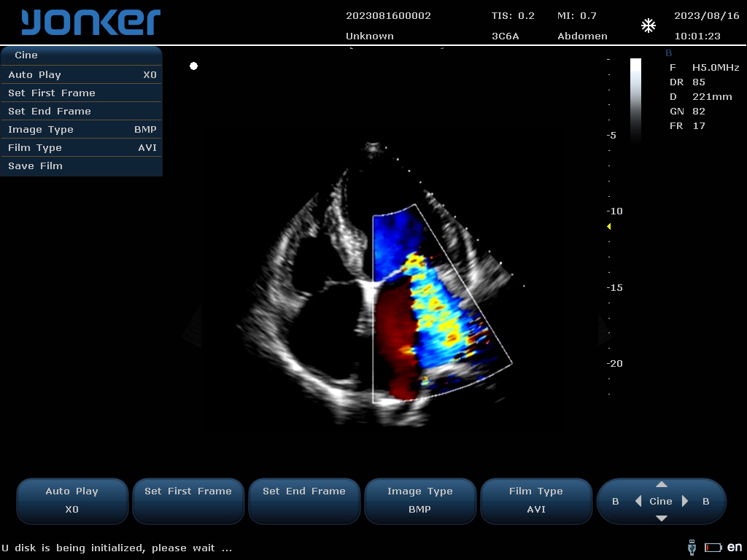The width and height of the screenshot is (747, 560).
Task: Change Film Type AVI in the side menu
Action: pyautogui.click(x=82, y=147)
